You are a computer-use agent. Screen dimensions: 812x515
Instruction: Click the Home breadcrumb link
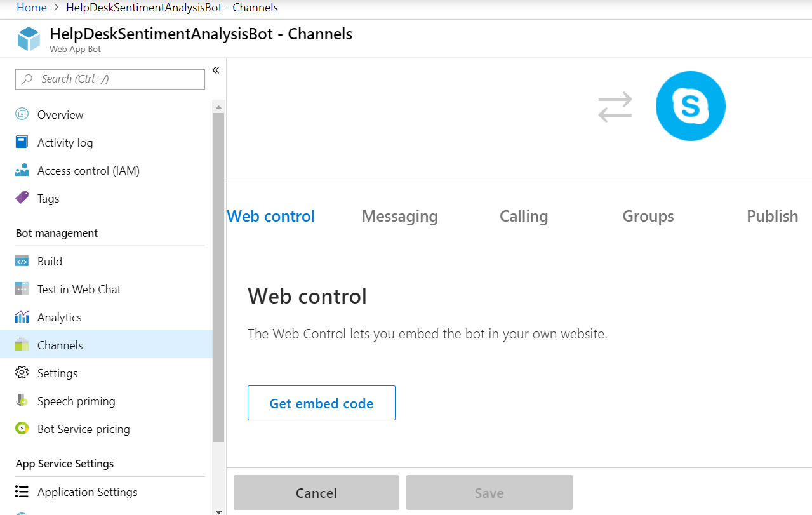pyautogui.click(x=32, y=8)
